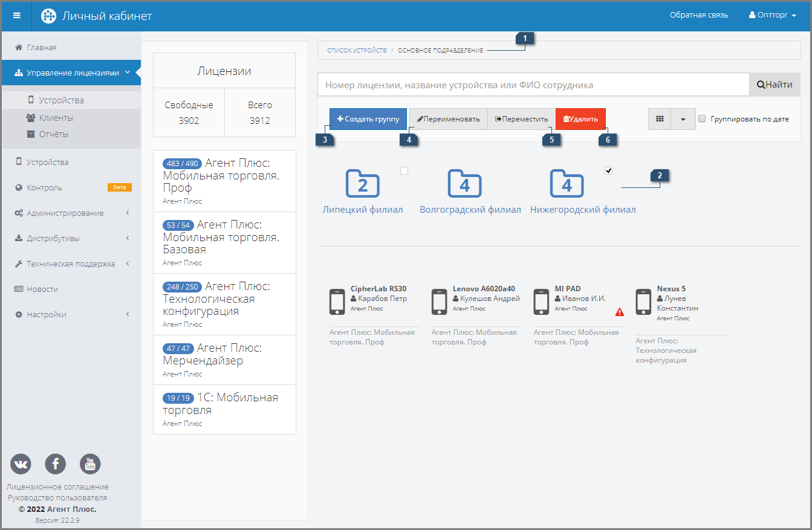Screen dimensions: 812x530
Task: Click the red warning icon on MI PAD
Action: (x=620, y=312)
